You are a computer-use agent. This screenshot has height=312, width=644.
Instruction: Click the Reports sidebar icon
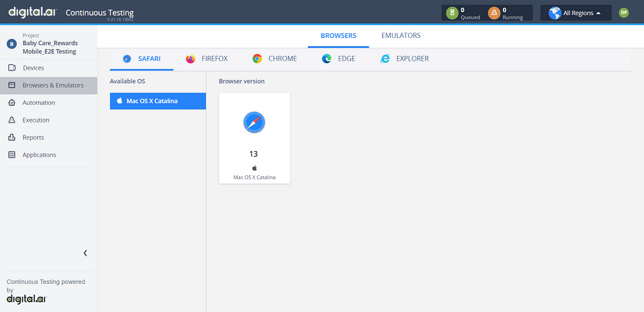12,137
